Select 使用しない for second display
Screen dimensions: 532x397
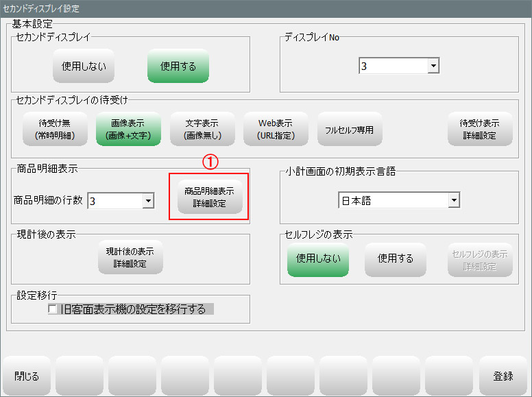click(x=84, y=67)
